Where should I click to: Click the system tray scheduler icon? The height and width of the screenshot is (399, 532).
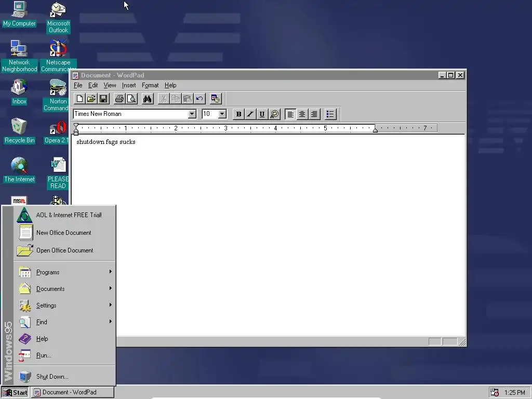[x=495, y=393]
